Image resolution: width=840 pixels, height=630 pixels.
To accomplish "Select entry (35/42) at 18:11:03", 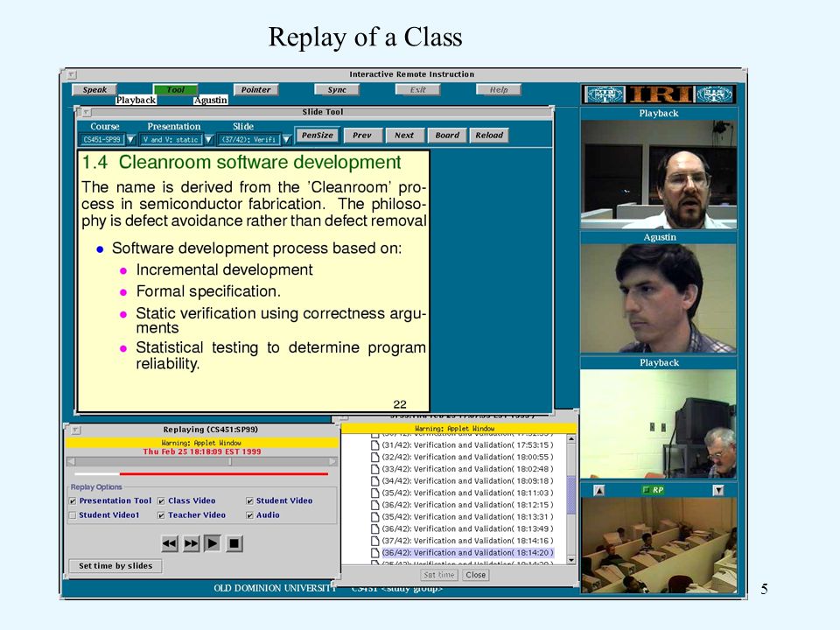I will (467, 493).
